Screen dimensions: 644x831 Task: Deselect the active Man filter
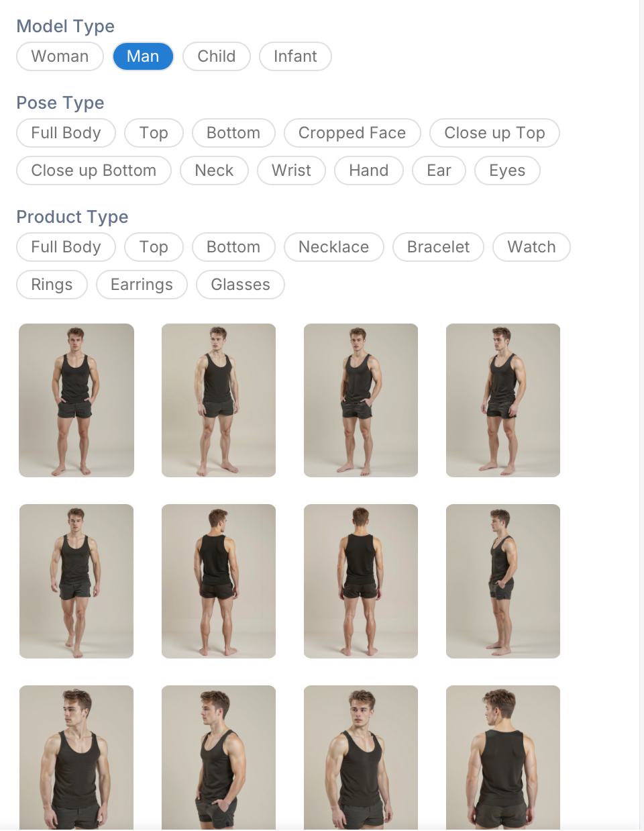click(143, 56)
